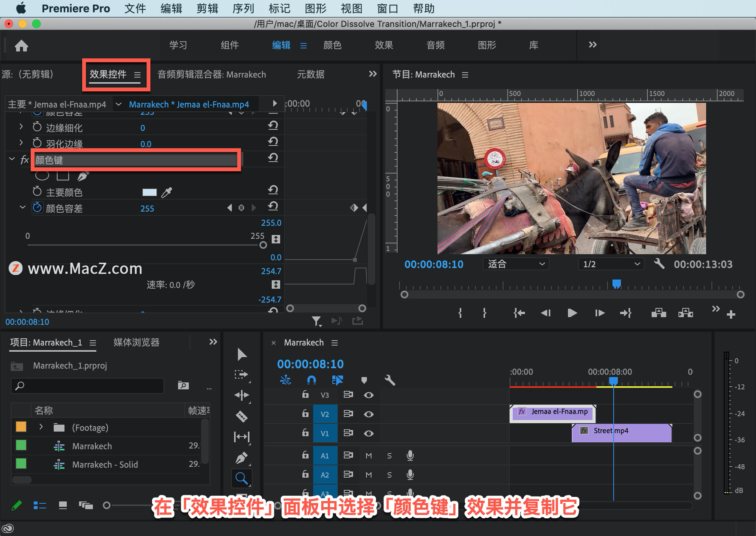Click the project panel search field

coord(87,386)
